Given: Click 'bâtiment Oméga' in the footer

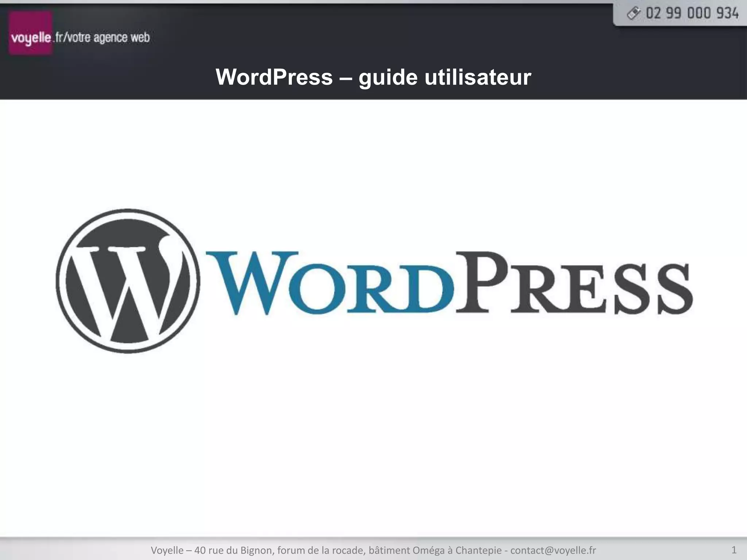Looking at the screenshot, I should click(406, 550).
